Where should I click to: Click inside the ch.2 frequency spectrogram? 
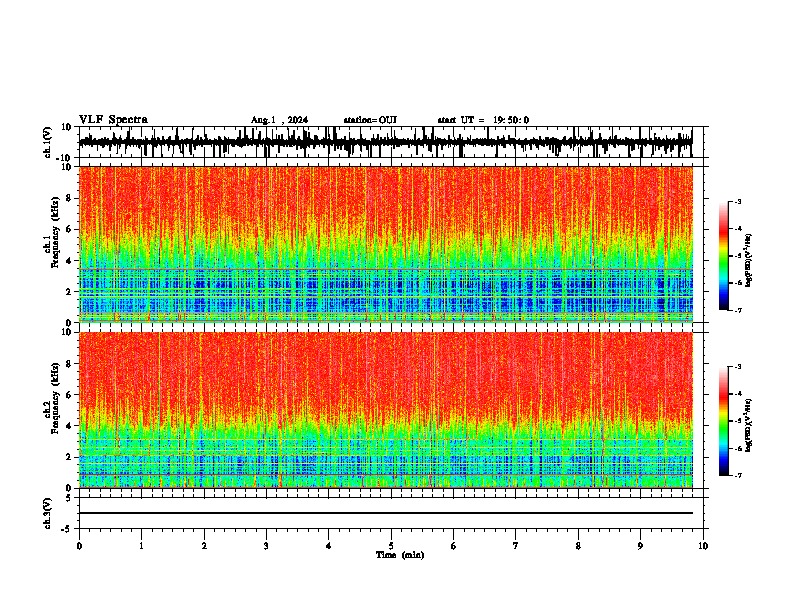[x=385, y=410]
